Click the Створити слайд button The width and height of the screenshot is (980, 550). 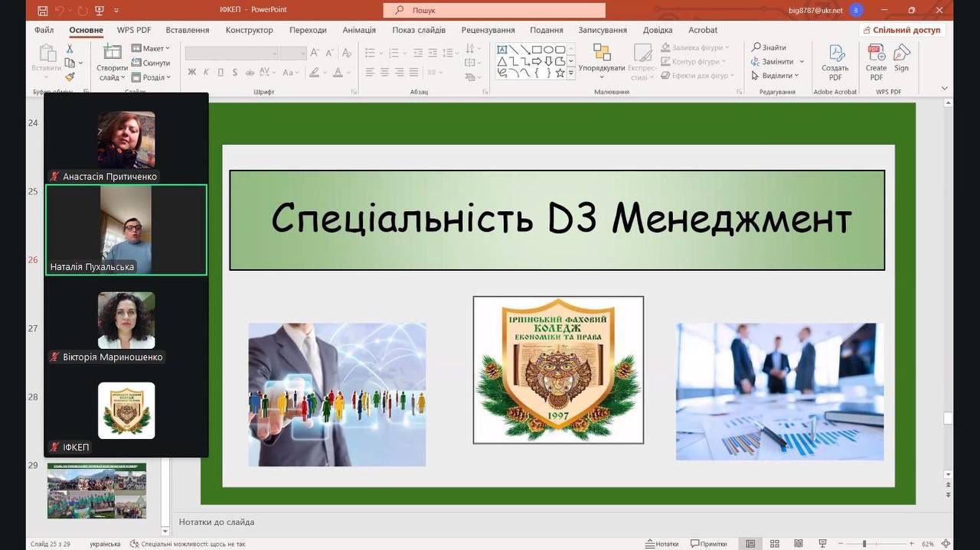[x=112, y=63]
